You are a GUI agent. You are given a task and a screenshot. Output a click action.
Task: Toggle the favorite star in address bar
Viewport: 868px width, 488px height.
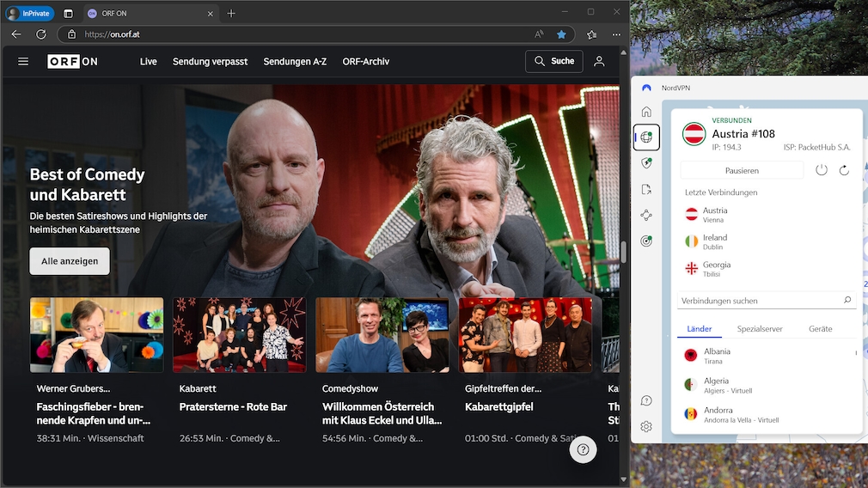coord(561,34)
